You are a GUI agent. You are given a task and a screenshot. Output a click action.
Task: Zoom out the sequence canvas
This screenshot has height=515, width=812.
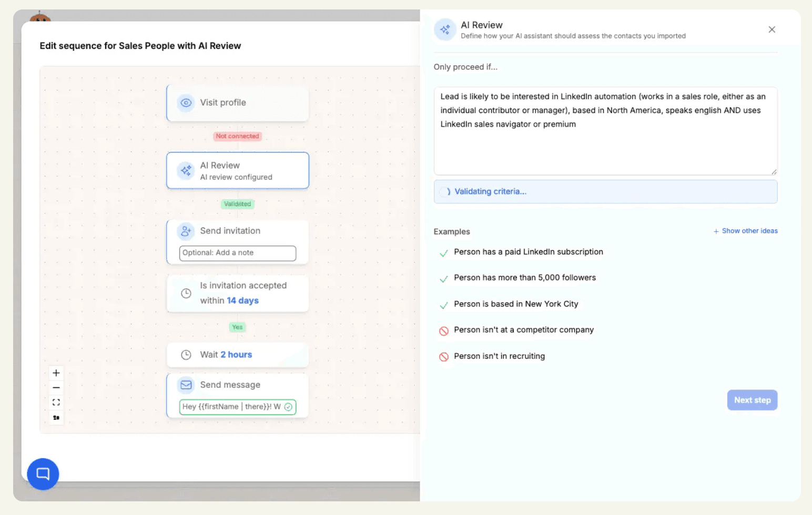pyautogui.click(x=56, y=388)
